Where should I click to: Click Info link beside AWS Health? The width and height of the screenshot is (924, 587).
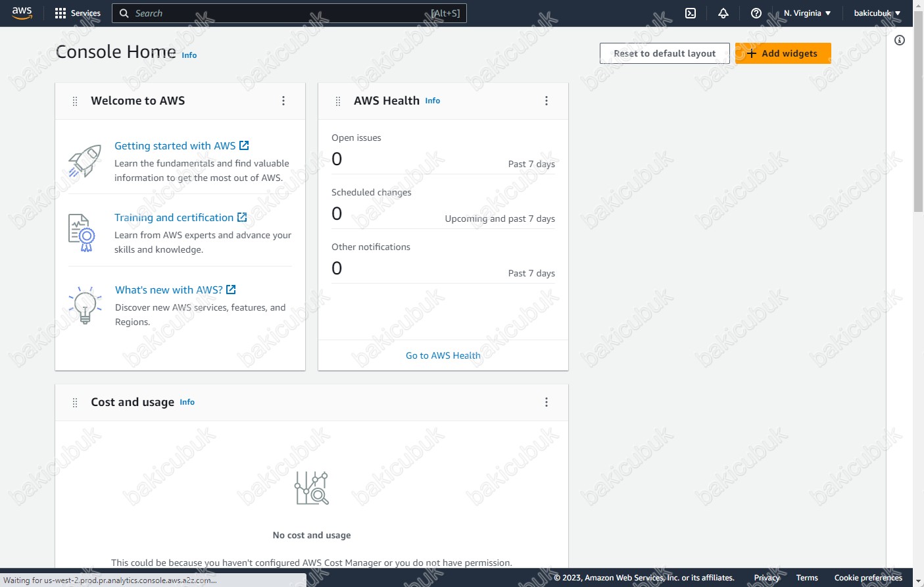coord(433,101)
